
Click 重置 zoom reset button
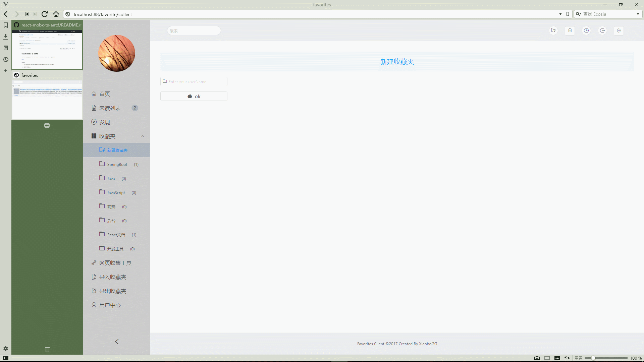579,358
